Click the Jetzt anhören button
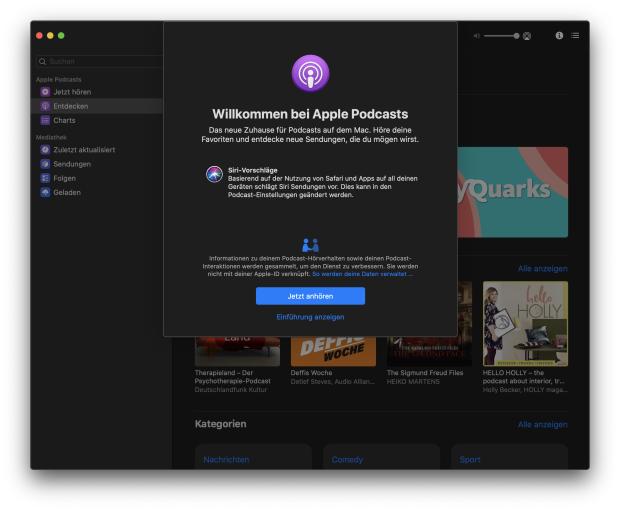The image size is (620, 510). 310,296
